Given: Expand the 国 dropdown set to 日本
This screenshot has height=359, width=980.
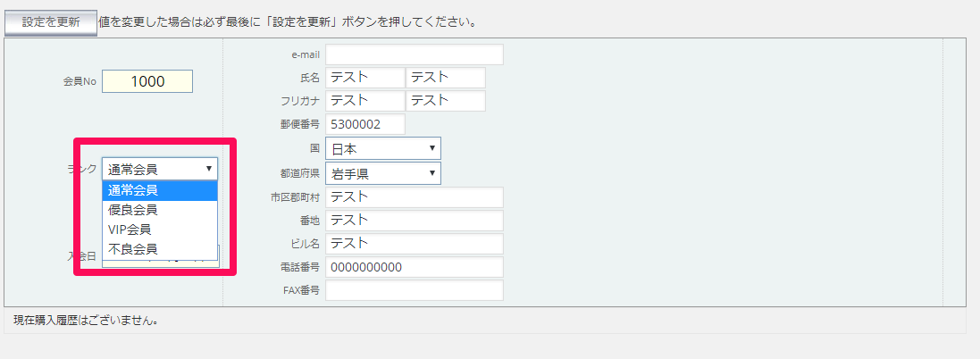Looking at the screenshot, I should pos(383,148).
